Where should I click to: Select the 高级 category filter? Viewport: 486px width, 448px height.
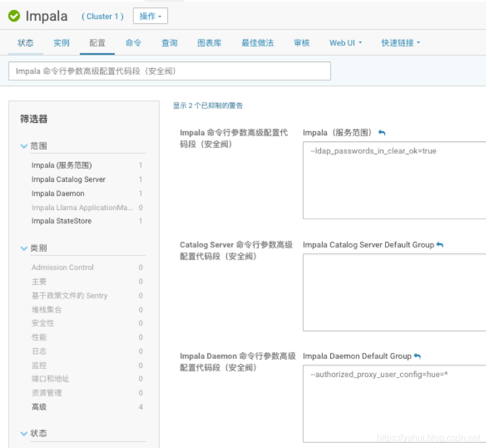pos(39,407)
